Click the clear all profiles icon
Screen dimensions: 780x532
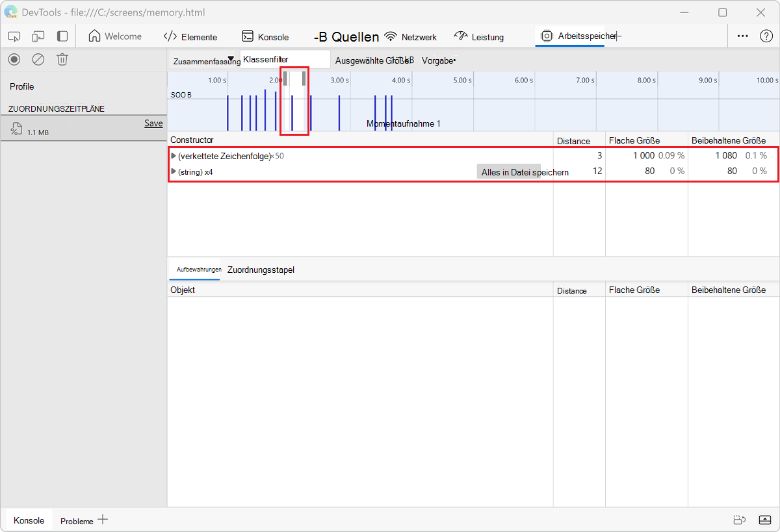click(38, 60)
